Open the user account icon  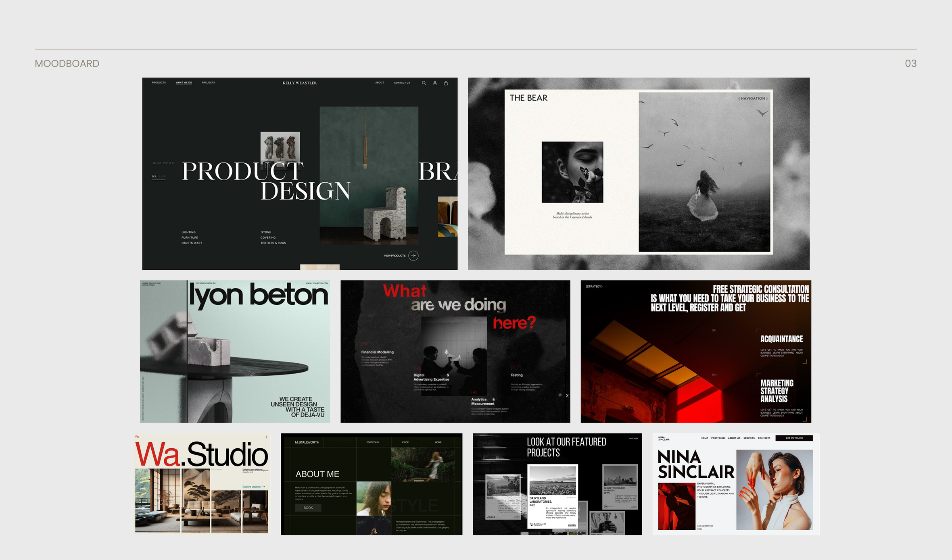pos(435,83)
